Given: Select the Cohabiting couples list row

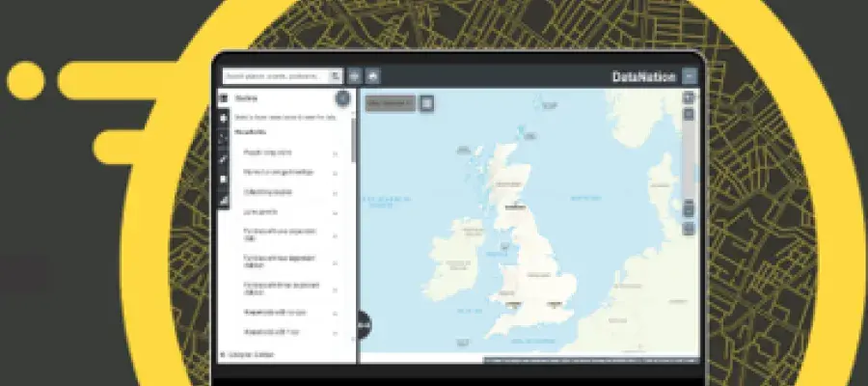Looking at the screenshot, I should [290, 193].
